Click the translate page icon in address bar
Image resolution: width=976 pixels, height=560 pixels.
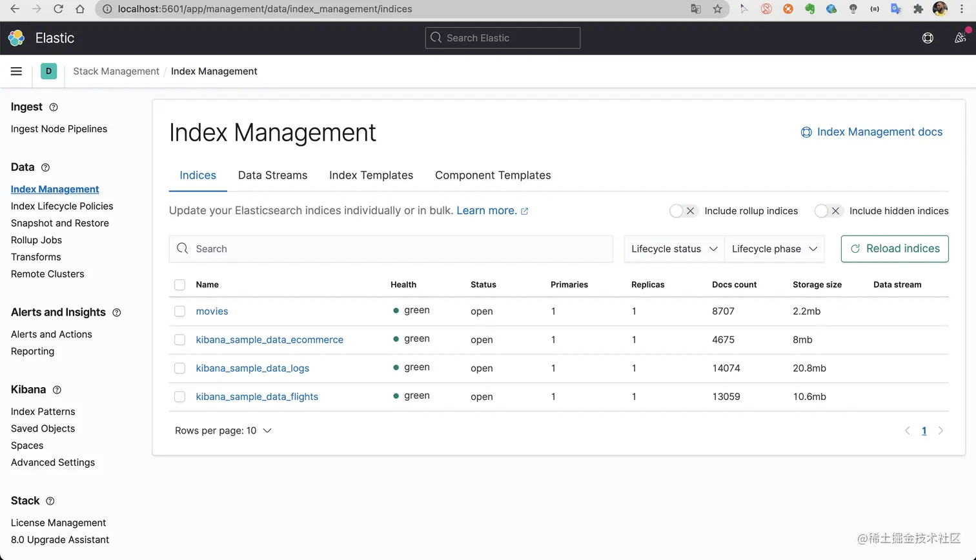click(x=695, y=9)
